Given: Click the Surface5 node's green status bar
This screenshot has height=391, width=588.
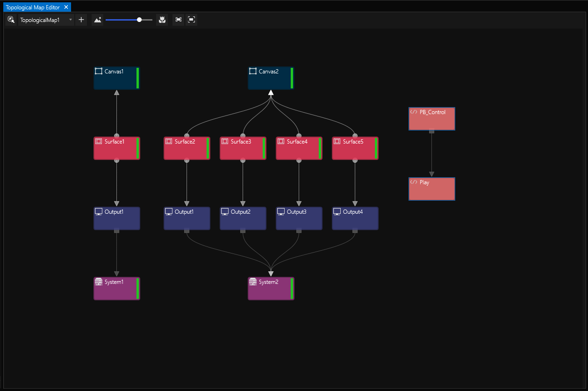Looking at the screenshot, I should (x=376, y=148).
